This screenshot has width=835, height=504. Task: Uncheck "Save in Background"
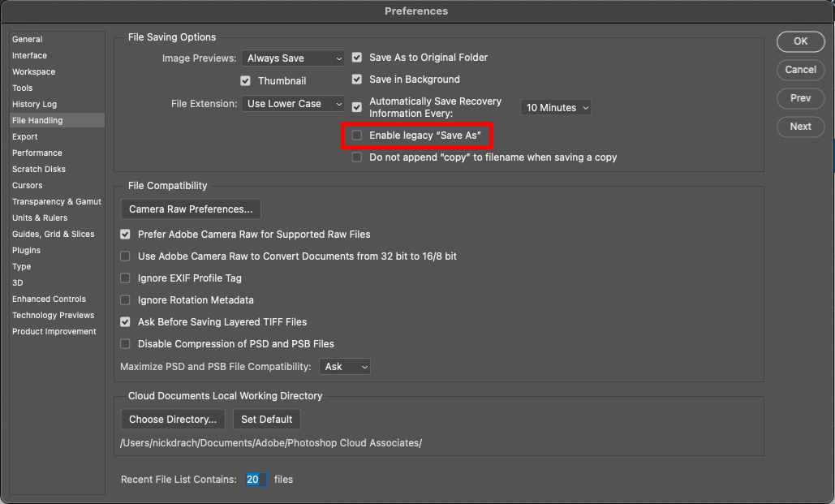coord(356,80)
